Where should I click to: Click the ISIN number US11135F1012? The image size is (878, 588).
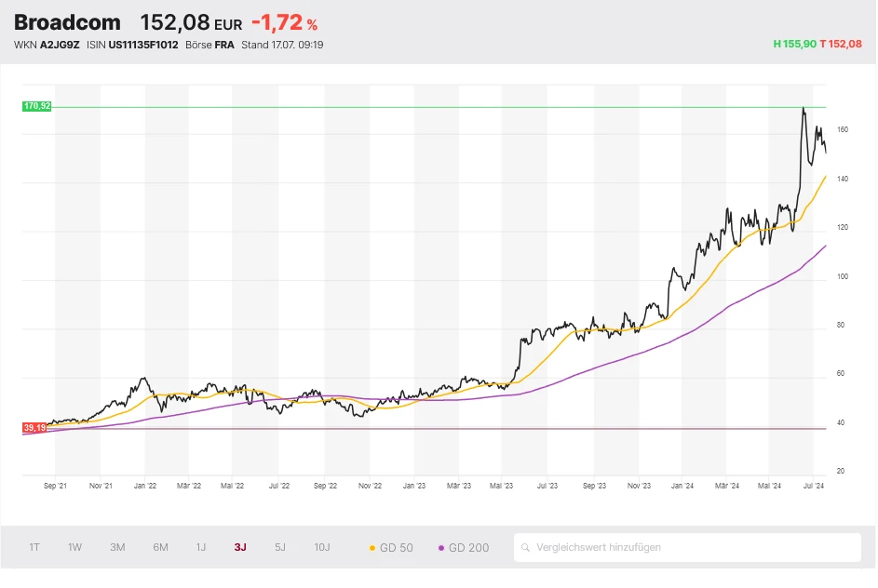coord(143,45)
